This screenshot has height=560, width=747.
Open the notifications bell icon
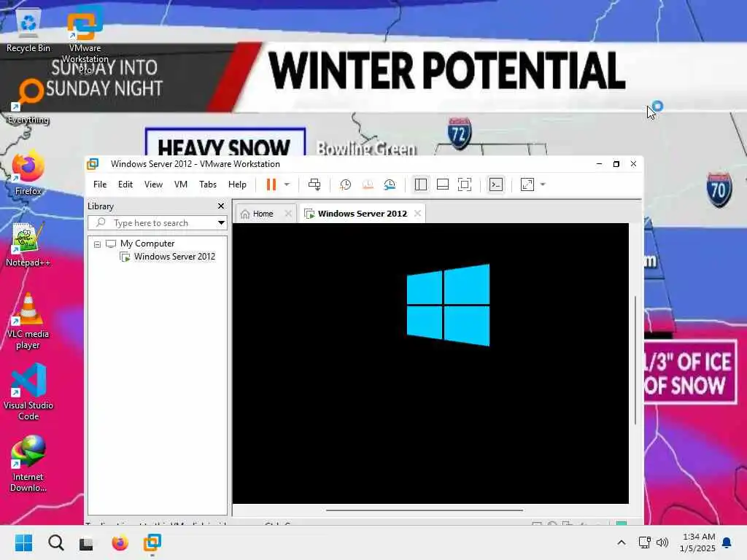[x=727, y=542]
